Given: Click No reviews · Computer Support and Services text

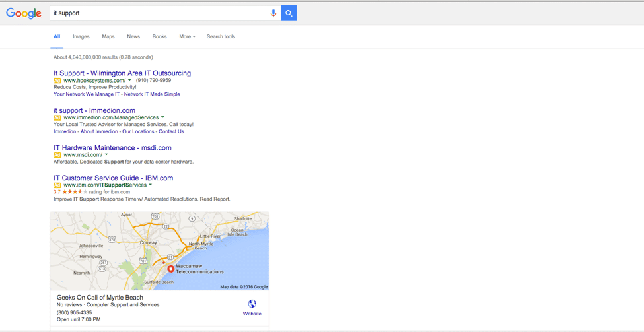Looking at the screenshot, I should (108, 305).
